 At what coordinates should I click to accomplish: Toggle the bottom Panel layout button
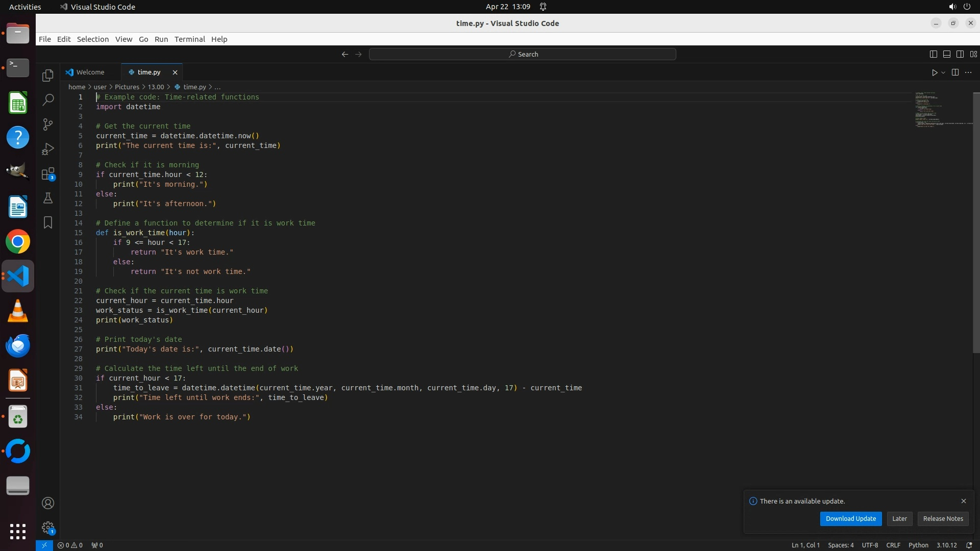(x=946, y=54)
